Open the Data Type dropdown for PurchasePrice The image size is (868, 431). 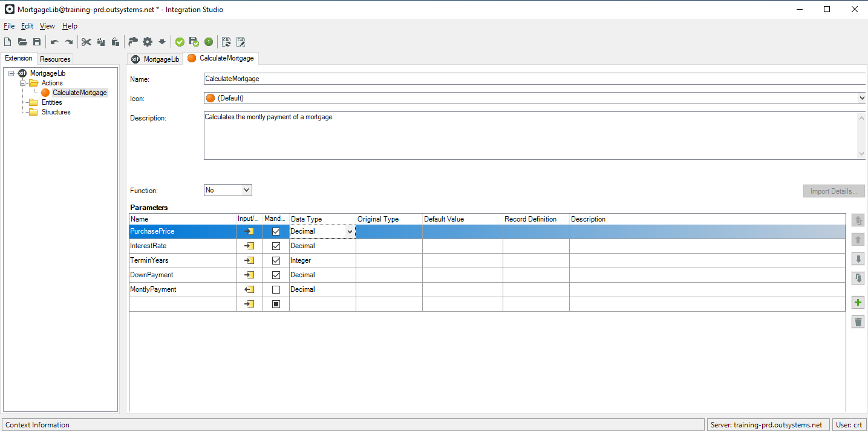pyautogui.click(x=350, y=231)
